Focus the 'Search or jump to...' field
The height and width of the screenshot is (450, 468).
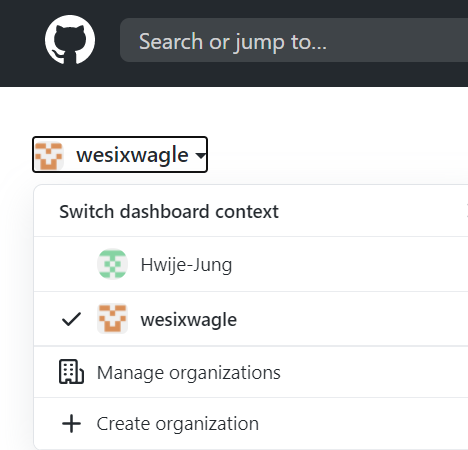pyautogui.click(x=294, y=40)
